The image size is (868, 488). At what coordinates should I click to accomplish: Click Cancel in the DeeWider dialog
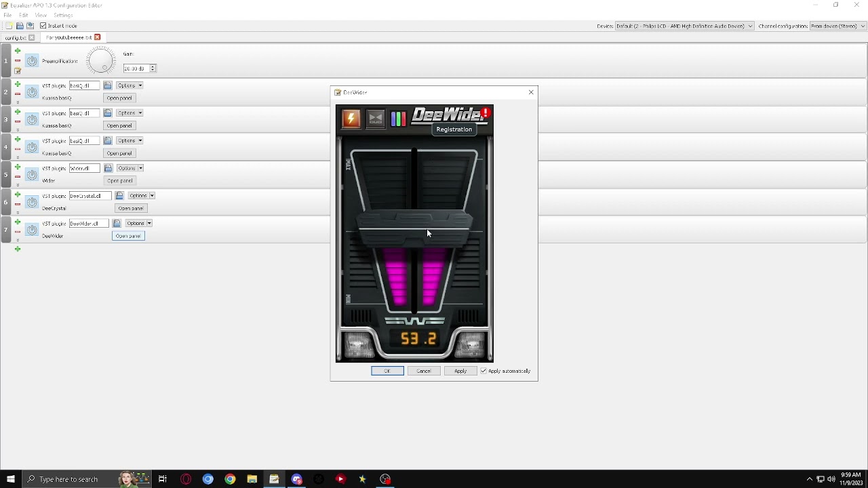[x=424, y=371]
